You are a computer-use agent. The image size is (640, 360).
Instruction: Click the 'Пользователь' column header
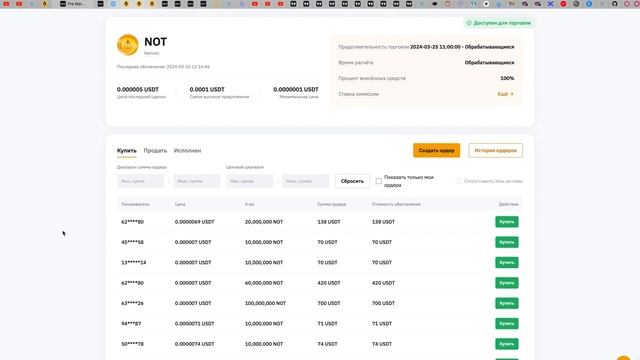pyautogui.click(x=135, y=204)
